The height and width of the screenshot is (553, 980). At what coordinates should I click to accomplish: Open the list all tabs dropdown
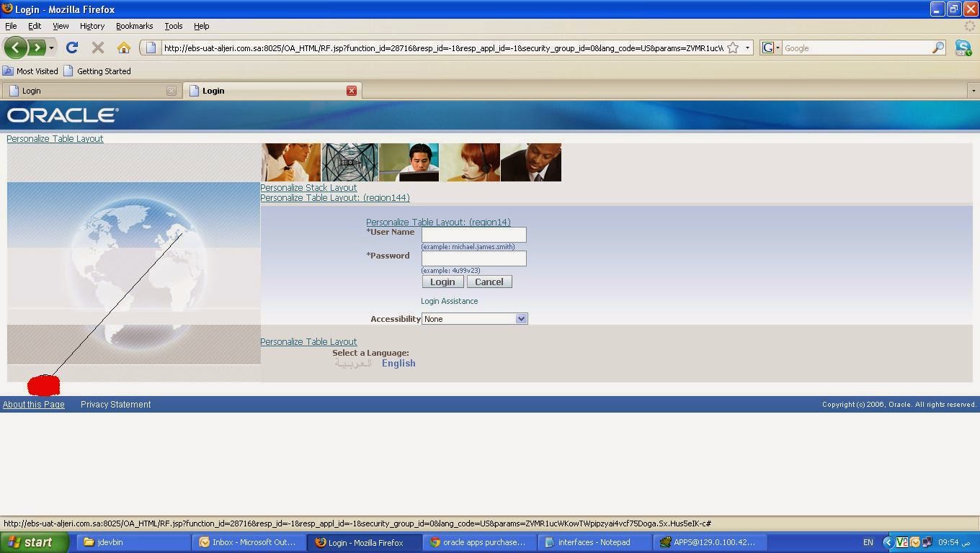(973, 91)
